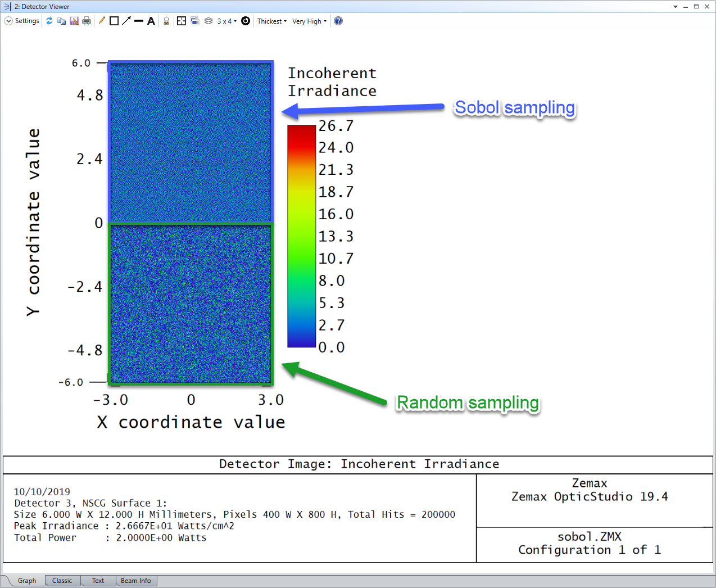Screen dimensions: 716x588
Task: Switch to the Graph tab
Action: click(x=26, y=580)
